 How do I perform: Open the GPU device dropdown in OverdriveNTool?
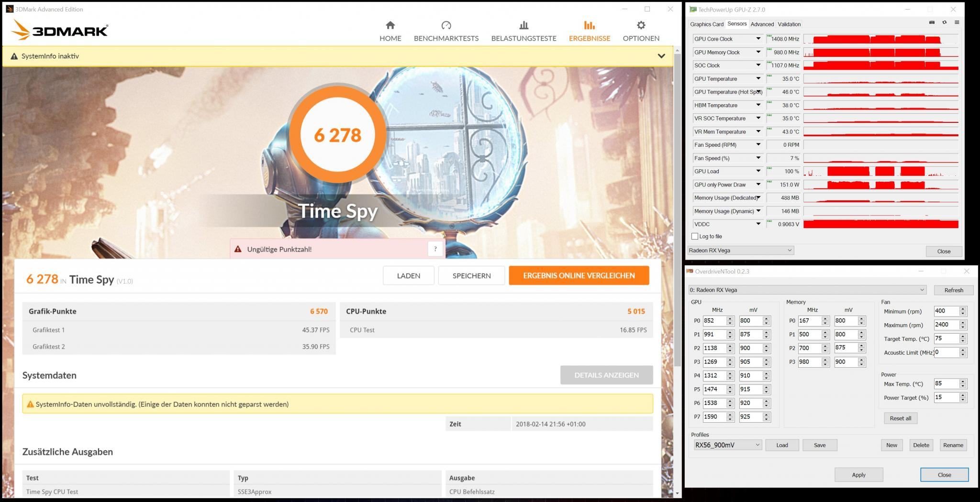pos(807,290)
